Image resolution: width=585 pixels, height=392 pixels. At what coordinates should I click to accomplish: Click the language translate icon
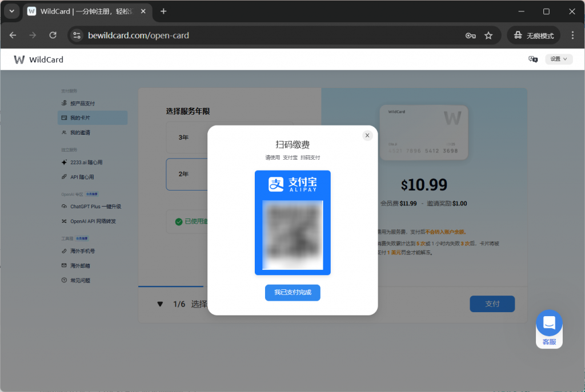533,59
